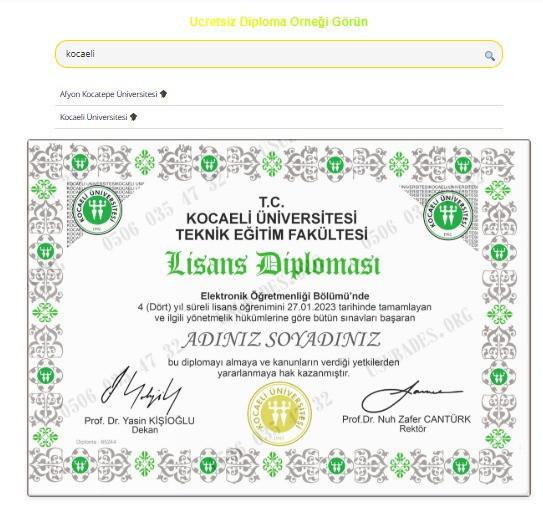Click 'Prof.Dr. Nuh Zafer CANTÜRK' rector name
This screenshot has width=543, height=505.
coord(406,419)
